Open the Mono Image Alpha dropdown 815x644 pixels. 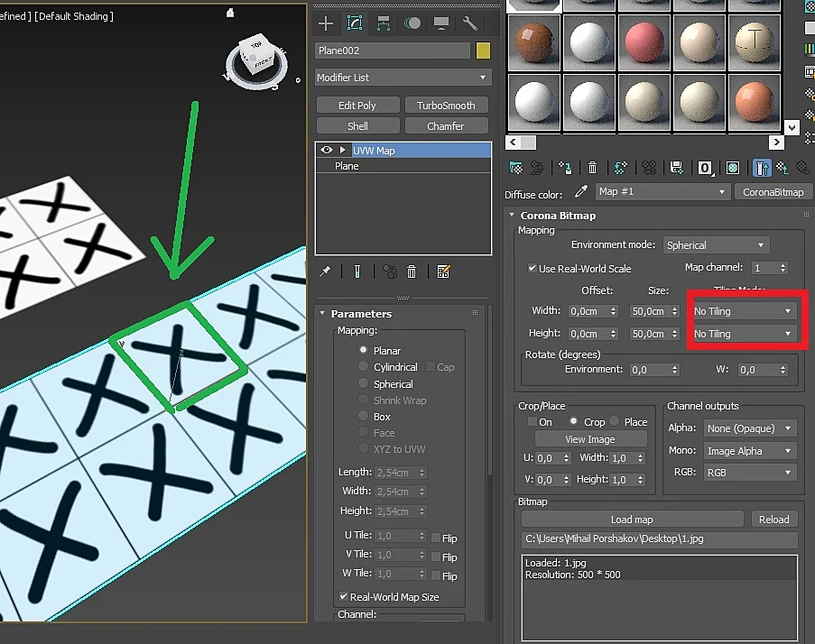tap(749, 451)
